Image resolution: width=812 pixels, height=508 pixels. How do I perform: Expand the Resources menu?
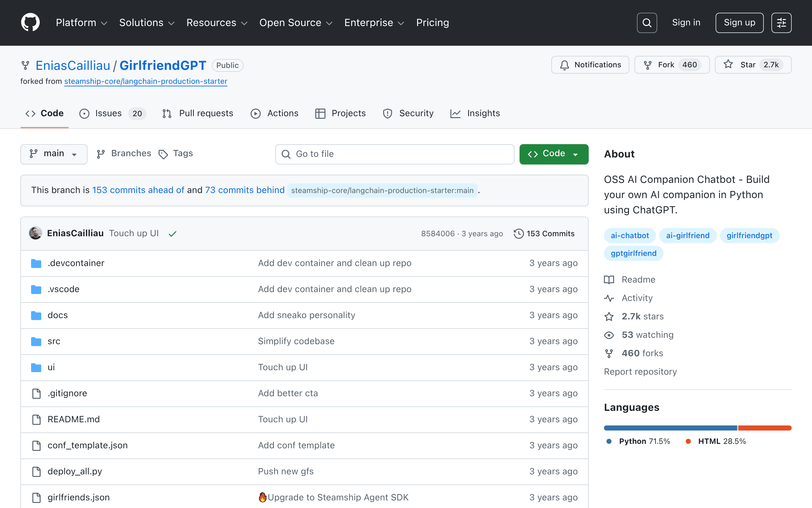(217, 23)
